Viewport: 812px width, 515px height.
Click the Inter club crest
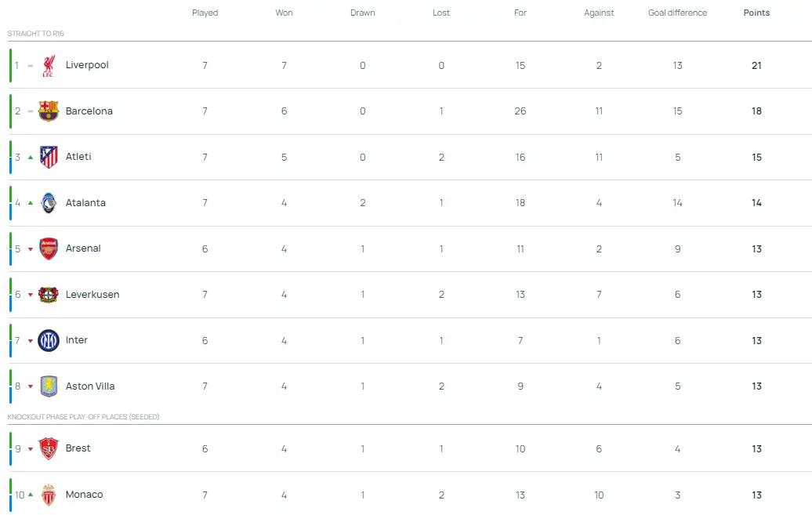click(x=49, y=340)
